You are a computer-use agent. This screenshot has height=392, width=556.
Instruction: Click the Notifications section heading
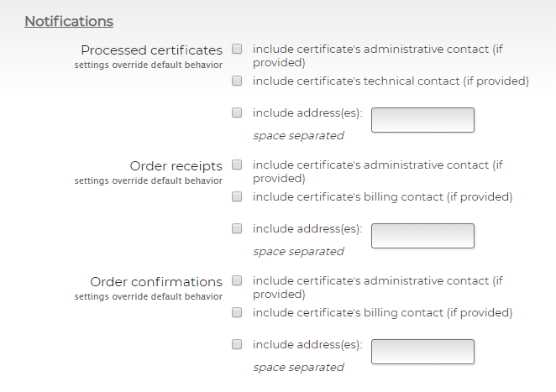(x=69, y=21)
